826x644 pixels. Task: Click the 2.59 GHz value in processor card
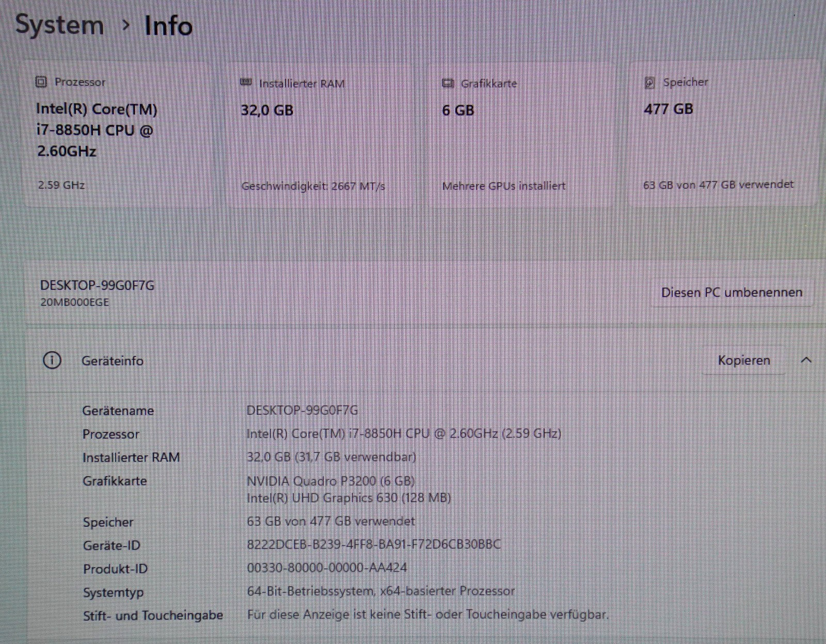[x=61, y=185]
